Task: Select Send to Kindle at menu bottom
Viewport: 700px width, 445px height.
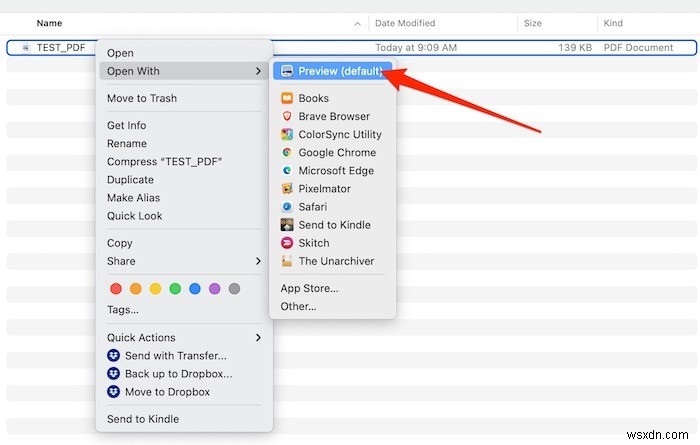Action: 143,419
